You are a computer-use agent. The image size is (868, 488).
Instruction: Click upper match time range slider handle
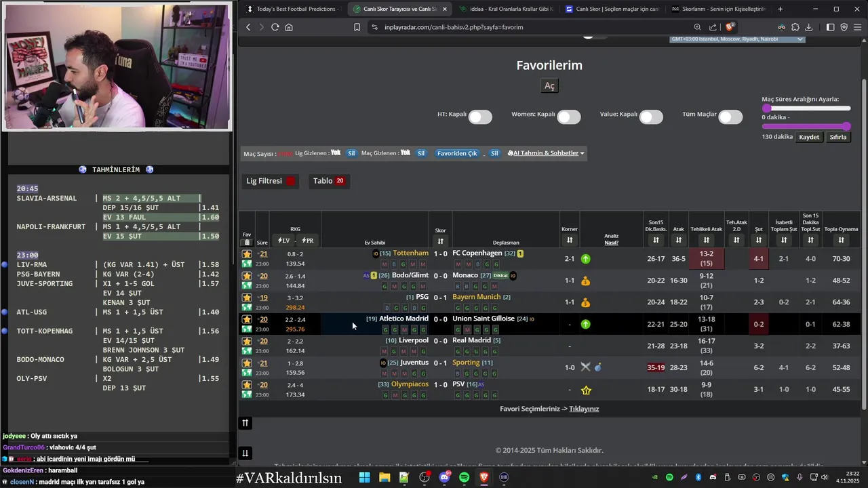[x=766, y=108]
